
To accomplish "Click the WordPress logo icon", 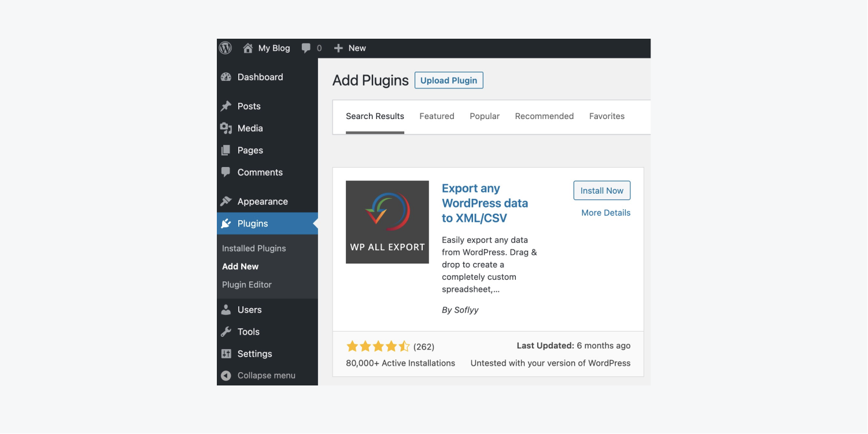I will [x=226, y=48].
